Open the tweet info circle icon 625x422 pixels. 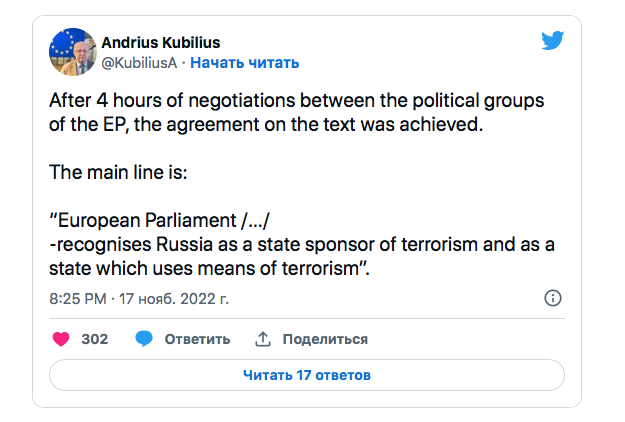pos(552,298)
